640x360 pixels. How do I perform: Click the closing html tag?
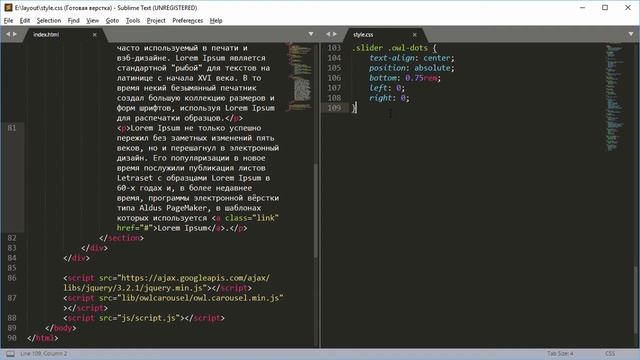pyautogui.click(x=42, y=338)
